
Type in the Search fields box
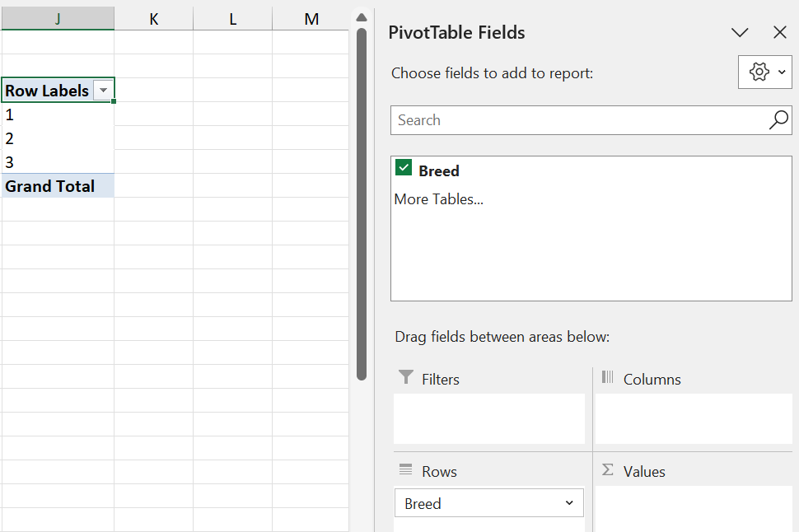point(577,120)
